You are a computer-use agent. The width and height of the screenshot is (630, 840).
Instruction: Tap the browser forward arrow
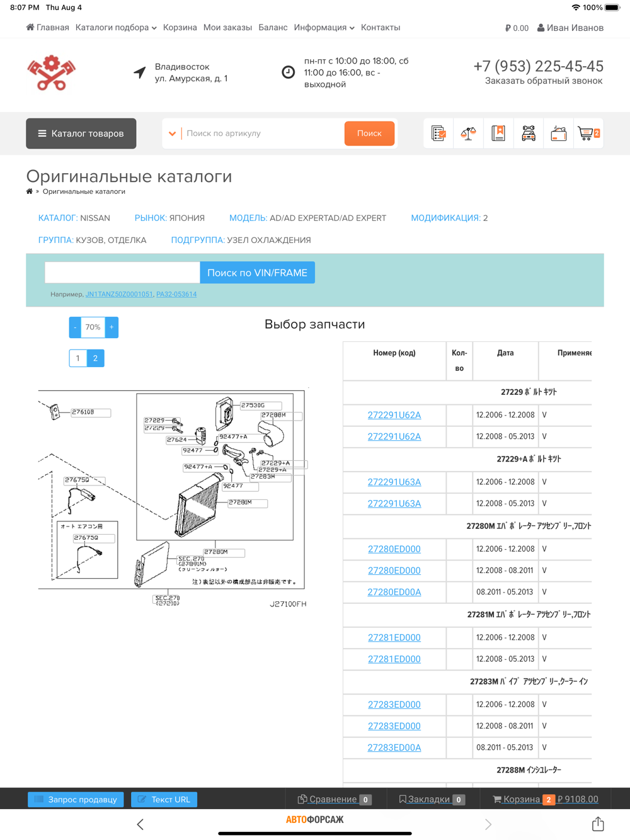click(x=488, y=824)
